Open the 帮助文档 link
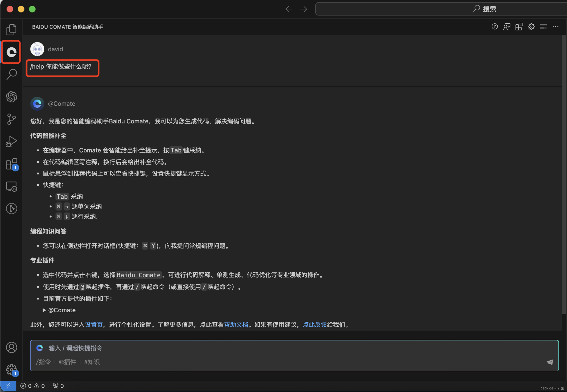Viewport: 567px width, 392px height. point(236,325)
